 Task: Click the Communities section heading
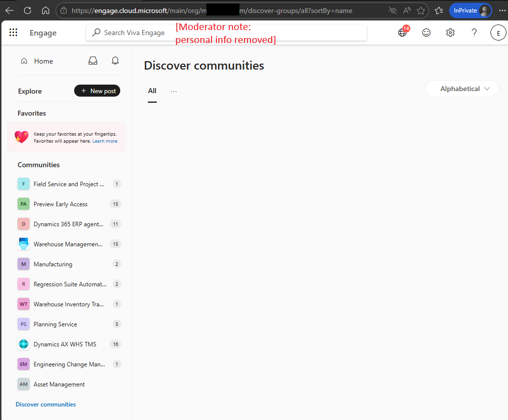(39, 165)
